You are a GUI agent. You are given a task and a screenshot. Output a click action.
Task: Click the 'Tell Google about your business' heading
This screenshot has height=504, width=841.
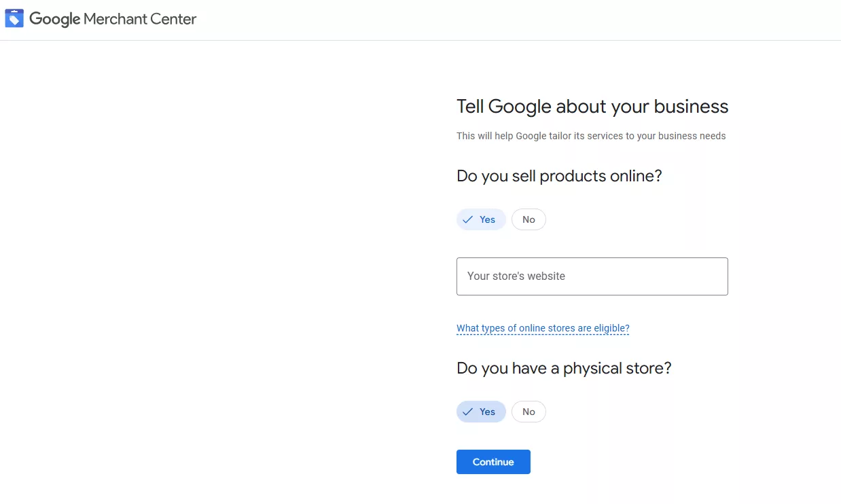point(592,107)
